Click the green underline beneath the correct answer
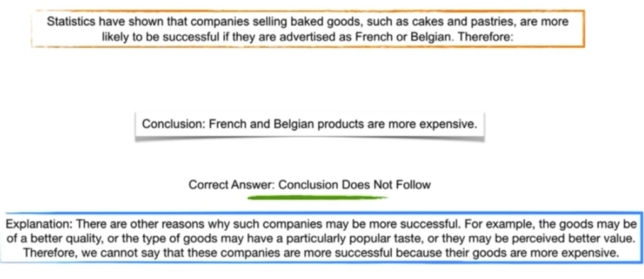The image size is (644, 279). click(x=317, y=198)
